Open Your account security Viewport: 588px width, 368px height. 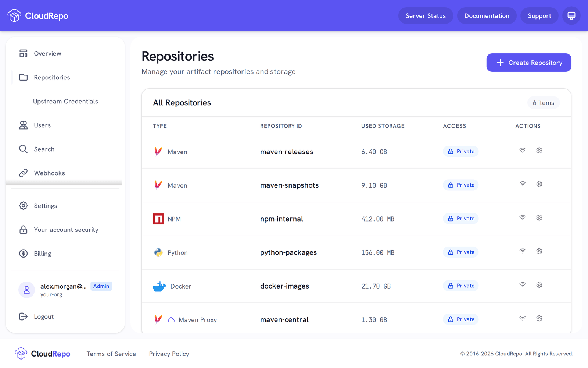tap(65, 230)
